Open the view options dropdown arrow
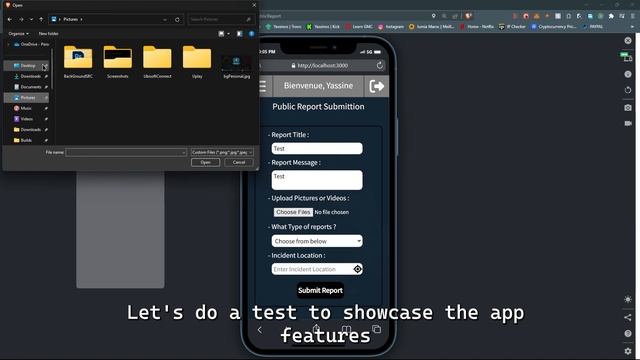 [x=228, y=33]
